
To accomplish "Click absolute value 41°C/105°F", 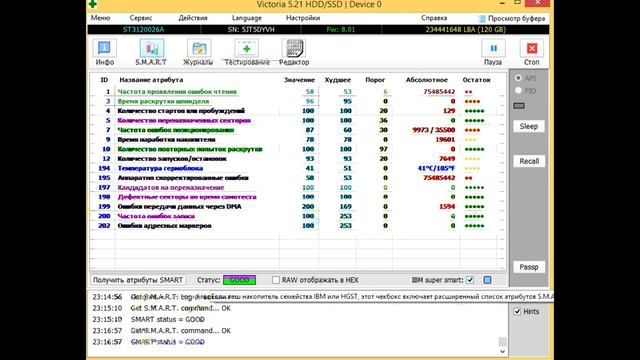I will click(x=436, y=168).
